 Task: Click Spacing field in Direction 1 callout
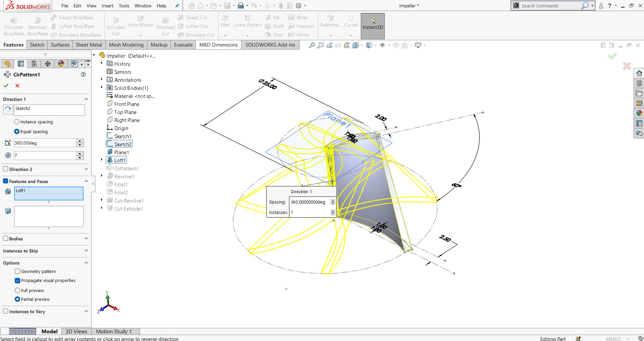point(310,202)
